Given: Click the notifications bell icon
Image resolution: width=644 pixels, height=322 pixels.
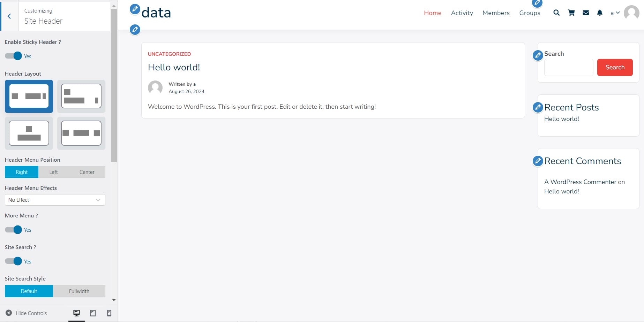Looking at the screenshot, I should [x=600, y=13].
